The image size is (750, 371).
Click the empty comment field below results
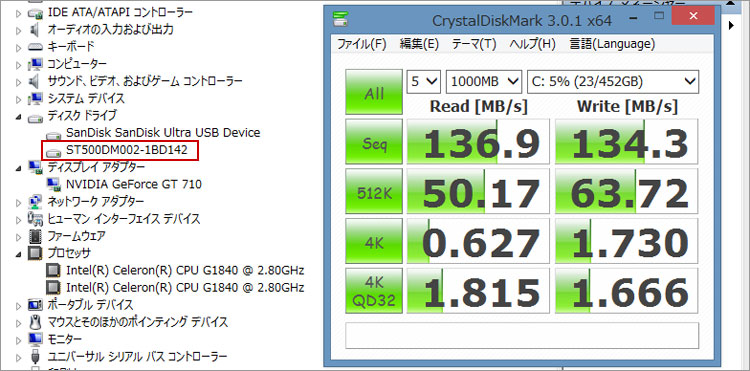[522, 335]
